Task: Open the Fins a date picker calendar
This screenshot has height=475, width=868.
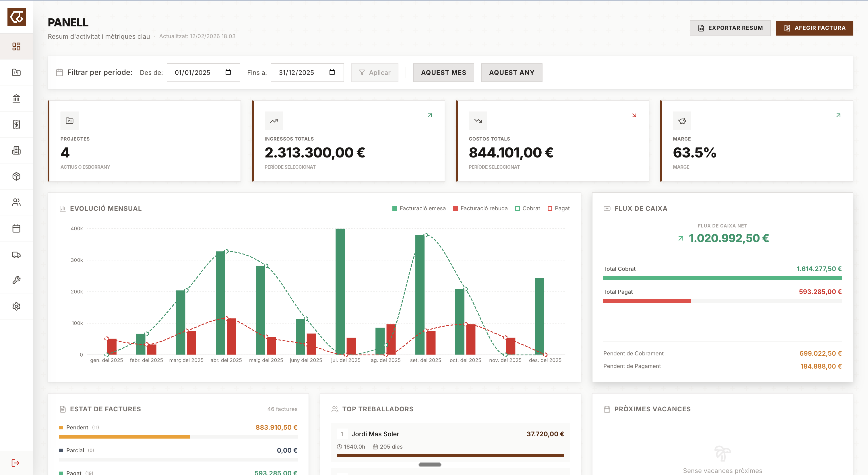Action: pos(332,72)
